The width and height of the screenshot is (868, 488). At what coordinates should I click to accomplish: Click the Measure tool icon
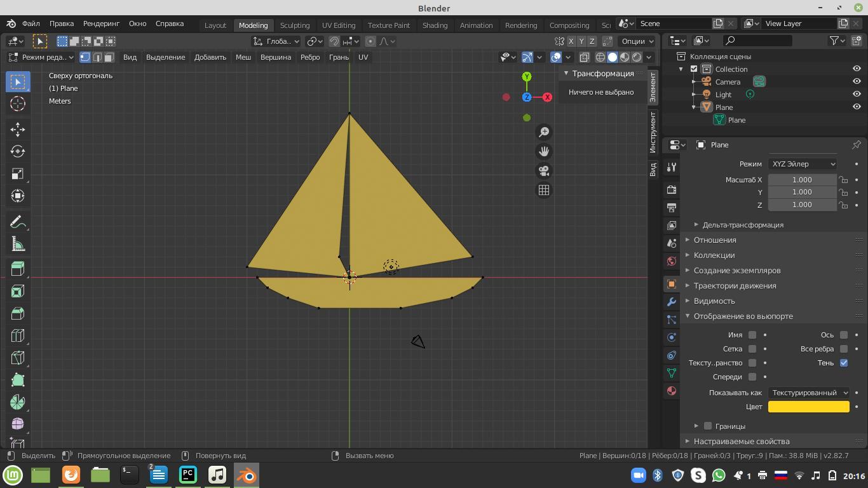pos(18,245)
